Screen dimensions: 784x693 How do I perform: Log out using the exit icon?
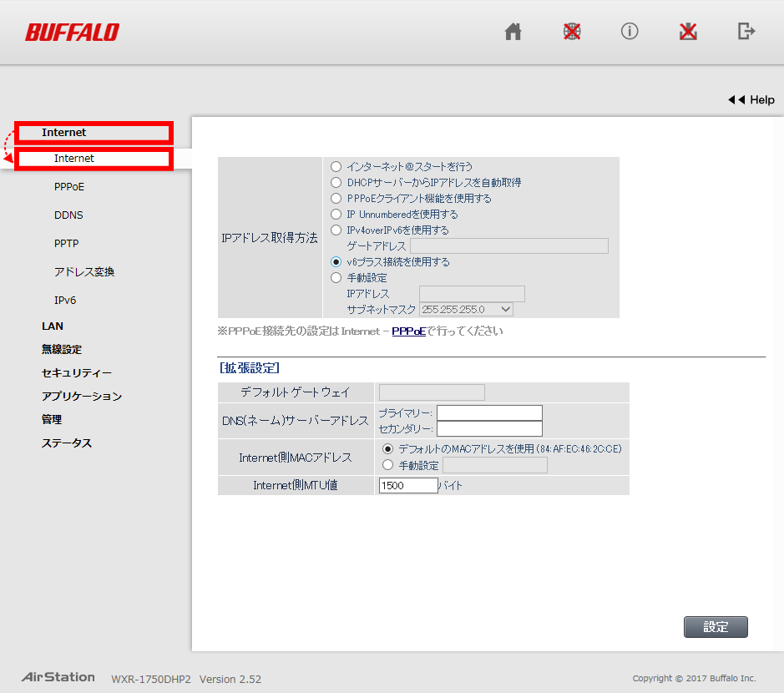point(746,32)
